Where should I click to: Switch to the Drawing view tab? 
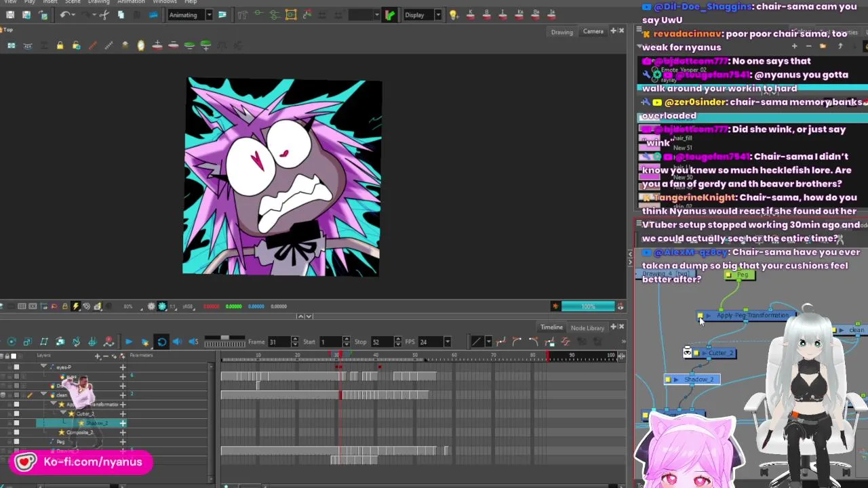(x=561, y=32)
